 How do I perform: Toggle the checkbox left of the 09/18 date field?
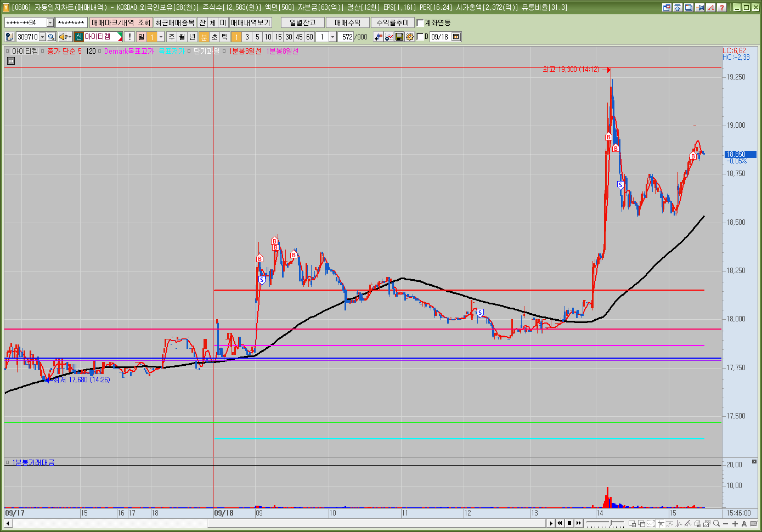tap(420, 37)
